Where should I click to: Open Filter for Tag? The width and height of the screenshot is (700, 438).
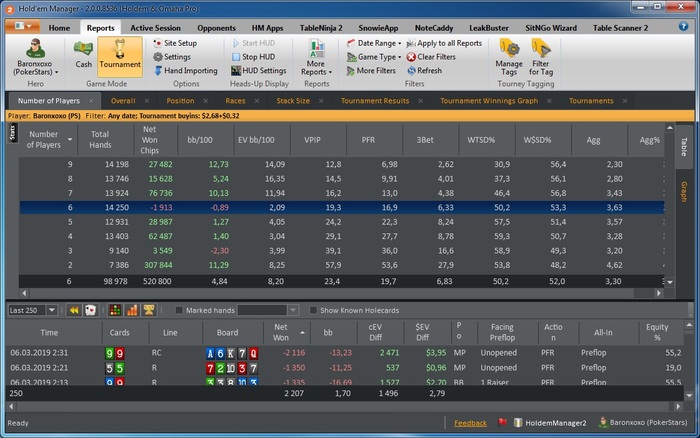tap(541, 57)
